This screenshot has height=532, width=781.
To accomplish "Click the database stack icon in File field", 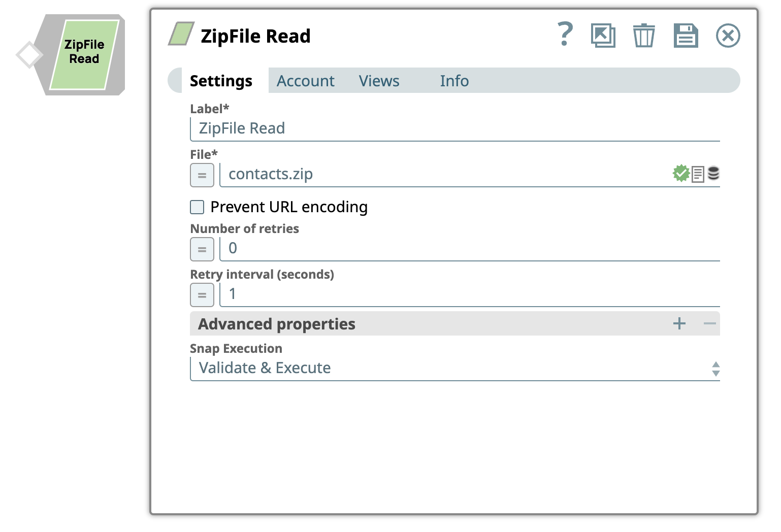I will point(713,174).
